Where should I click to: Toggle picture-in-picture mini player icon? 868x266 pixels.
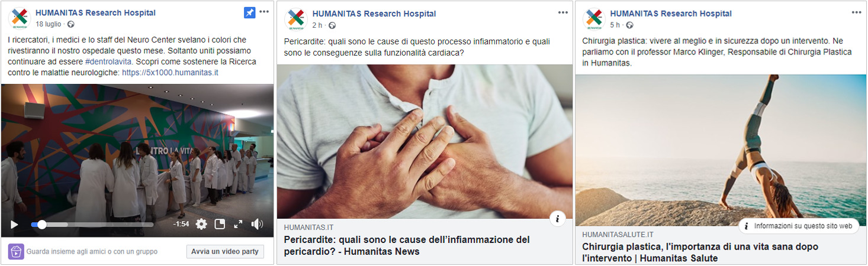[220, 224]
